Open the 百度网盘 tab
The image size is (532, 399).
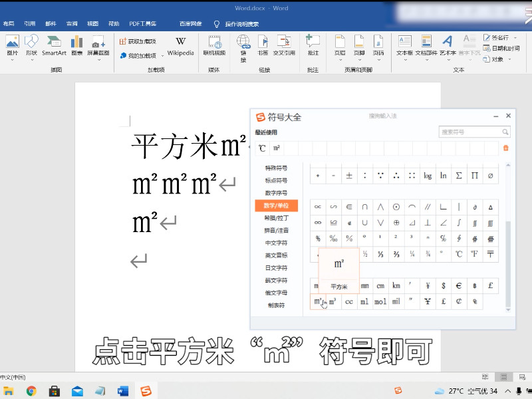point(191,24)
